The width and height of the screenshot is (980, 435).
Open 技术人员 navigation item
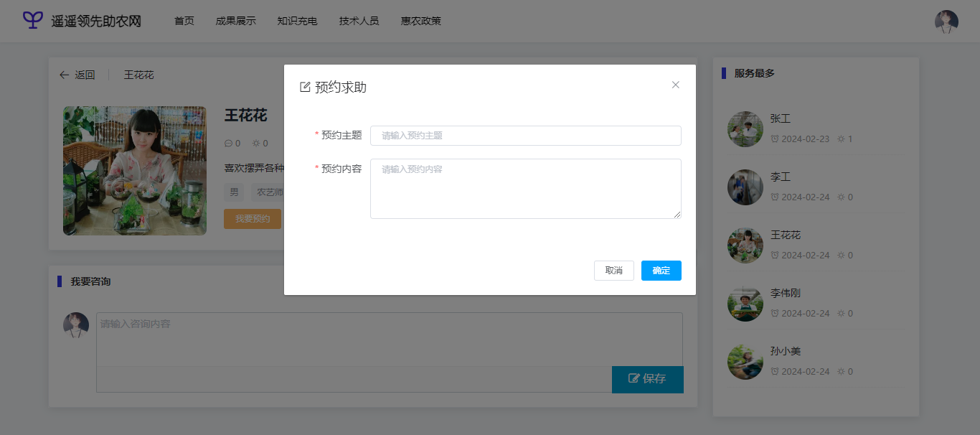(x=359, y=21)
